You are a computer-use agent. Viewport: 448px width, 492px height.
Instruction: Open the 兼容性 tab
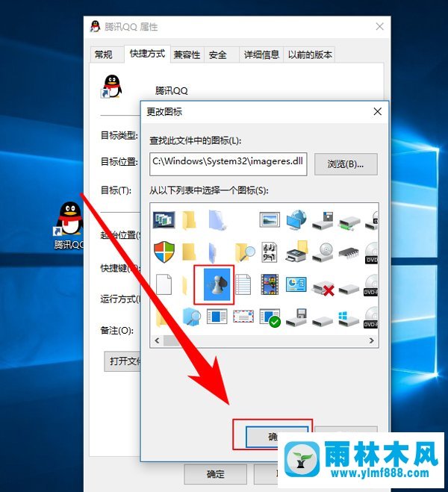[x=187, y=55]
